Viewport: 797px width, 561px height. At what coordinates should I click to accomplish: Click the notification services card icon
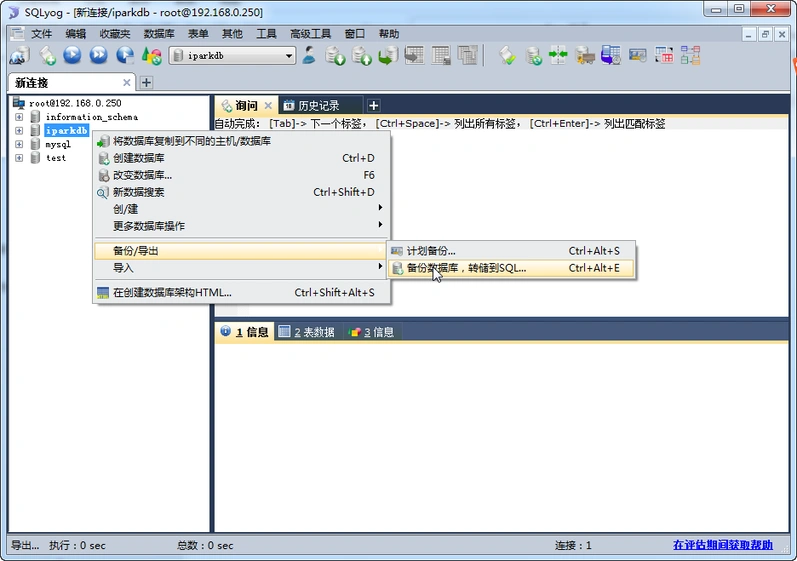637,55
